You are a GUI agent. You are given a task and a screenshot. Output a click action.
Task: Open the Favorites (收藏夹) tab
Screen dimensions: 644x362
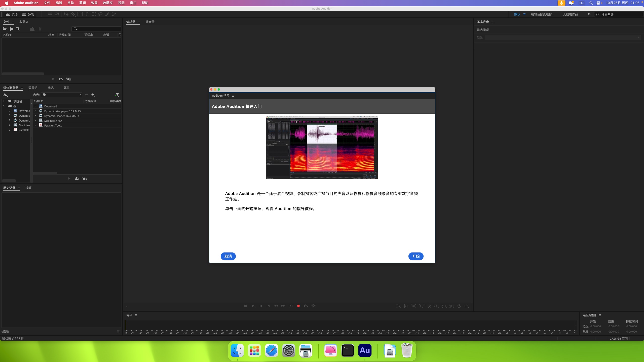click(24, 22)
